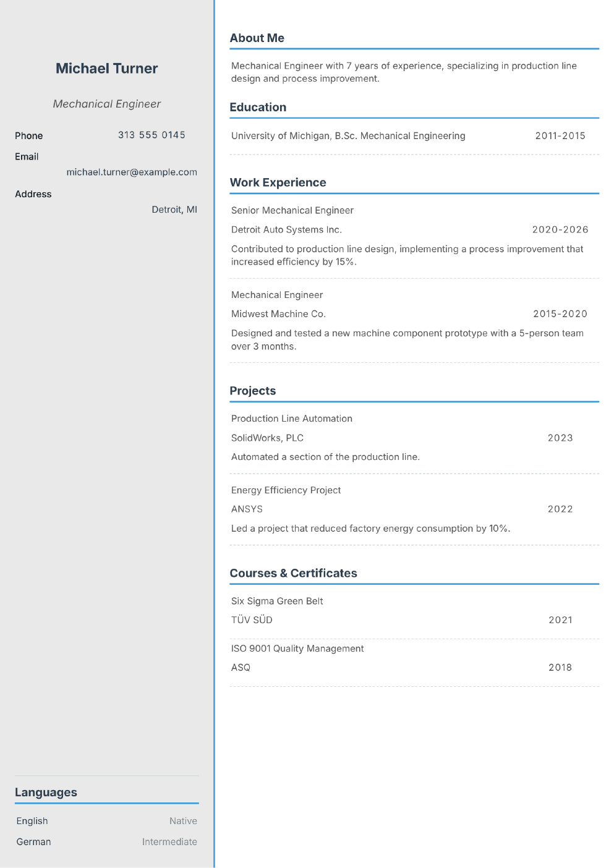
Task: Click the ANSYS tool line
Action: click(247, 509)
